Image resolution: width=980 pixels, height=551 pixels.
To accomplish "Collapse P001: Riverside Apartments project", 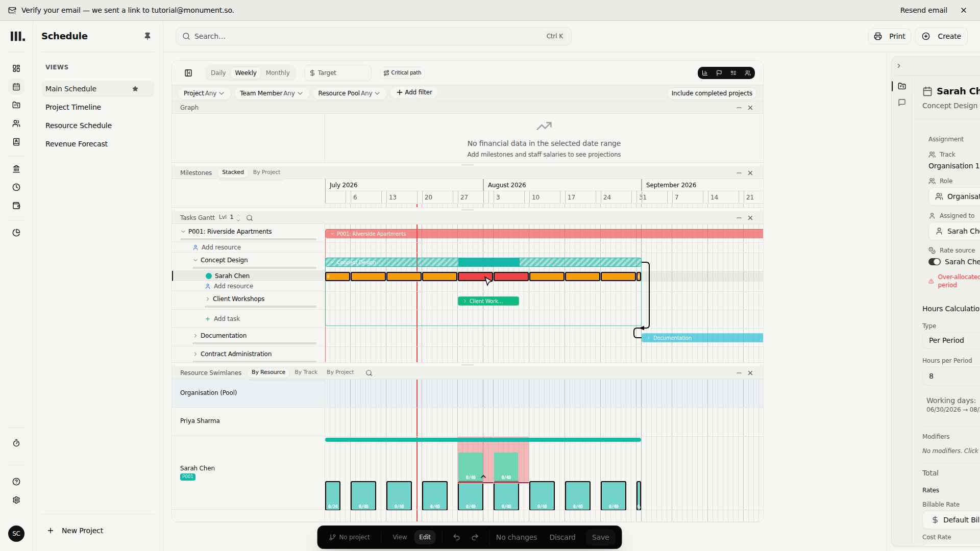I will click(183, 232).
